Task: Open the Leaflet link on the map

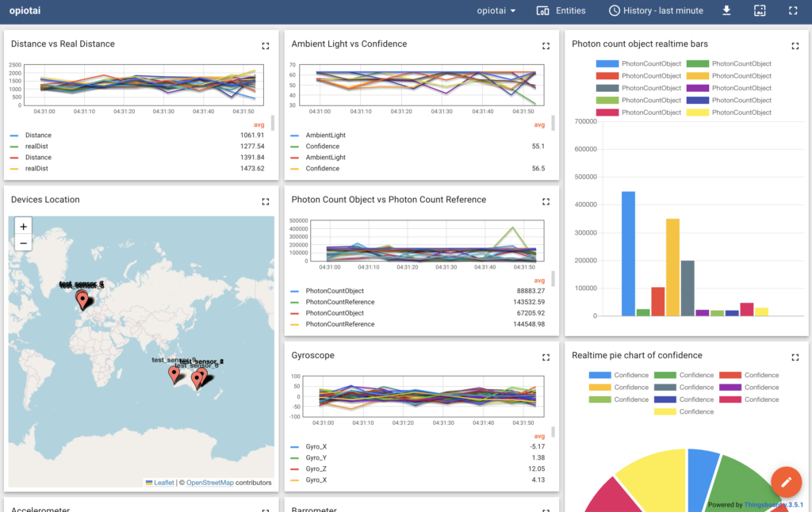Action: click(x=163, y=483)
